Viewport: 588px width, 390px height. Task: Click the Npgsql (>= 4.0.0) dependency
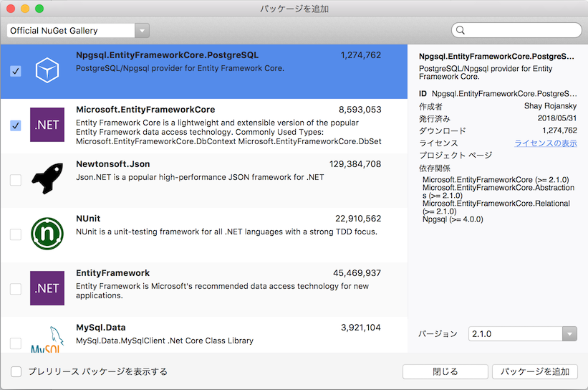tap(453, 219)
